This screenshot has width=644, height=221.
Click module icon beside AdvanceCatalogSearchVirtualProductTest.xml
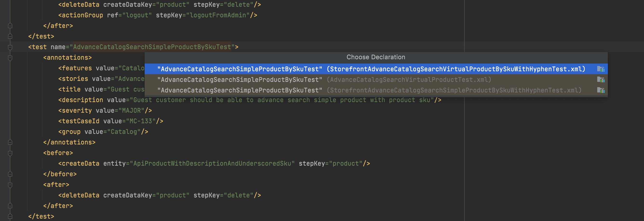pyautogui.click(x=601, y=80)
